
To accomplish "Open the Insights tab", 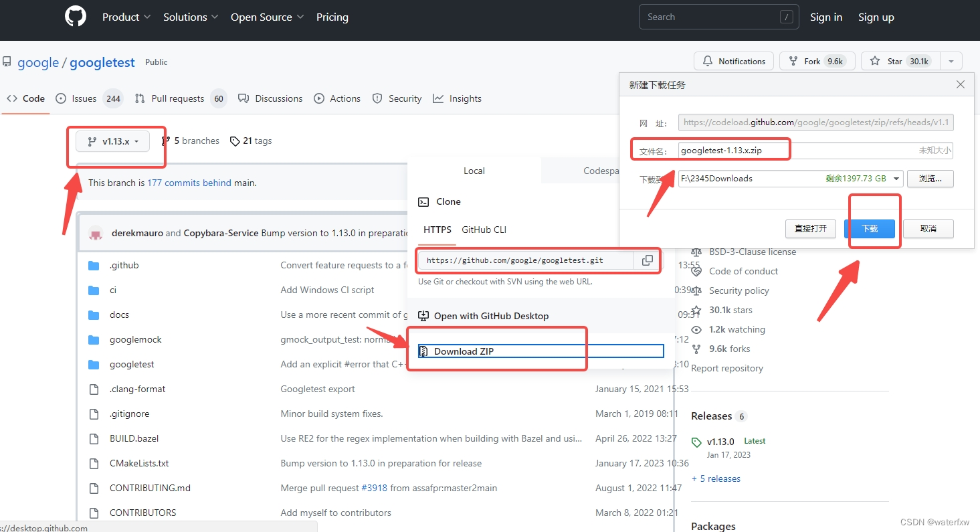I will (458, 98).
